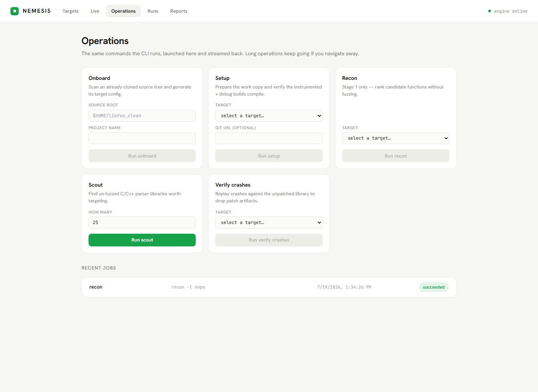The height and width of the screenshot is (392, 538).
Task: Go to the Runs tab
Action: [x=153, y=11]
